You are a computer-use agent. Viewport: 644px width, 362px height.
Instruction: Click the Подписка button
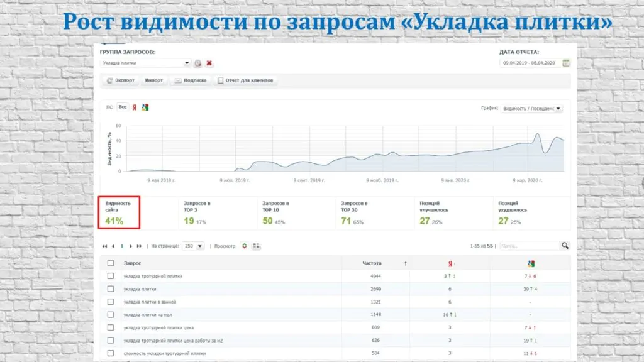[191, 80]
